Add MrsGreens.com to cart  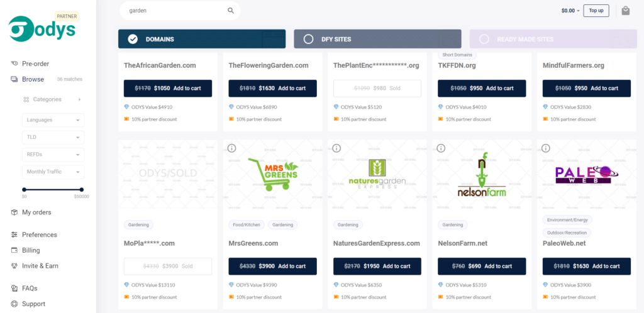tap(273, 266)
